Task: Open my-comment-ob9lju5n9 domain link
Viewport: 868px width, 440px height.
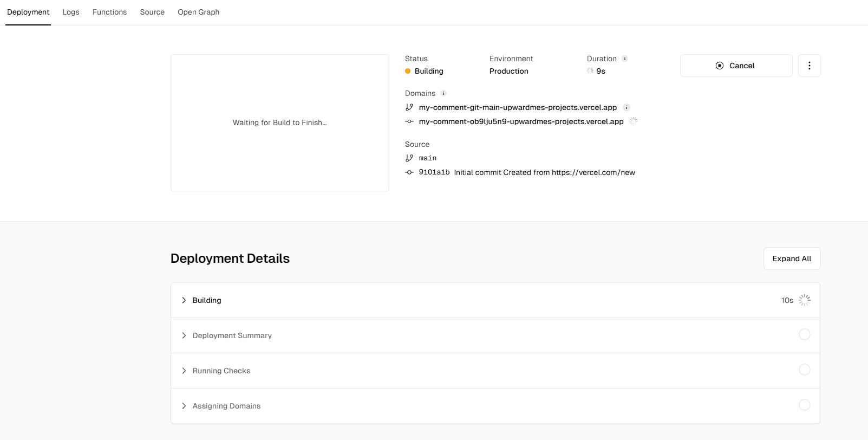Action: pyautogui.click(x=521, y=121)
